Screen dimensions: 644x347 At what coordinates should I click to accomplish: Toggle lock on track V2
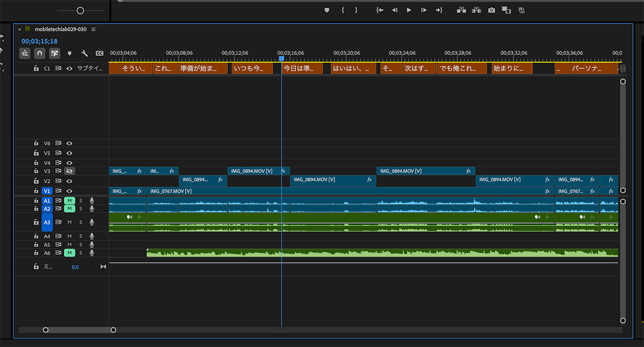[36, 181]
